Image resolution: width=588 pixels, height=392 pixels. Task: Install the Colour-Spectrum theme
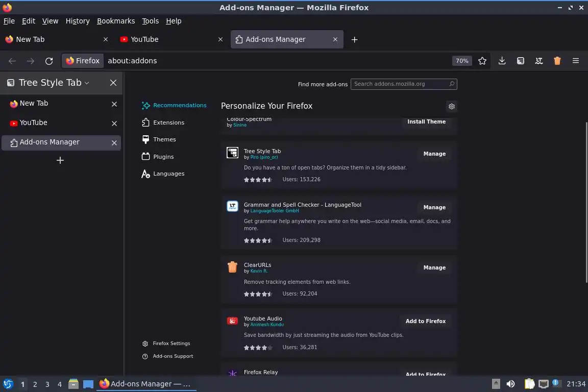pyautogui.click(x=426, y=121)
